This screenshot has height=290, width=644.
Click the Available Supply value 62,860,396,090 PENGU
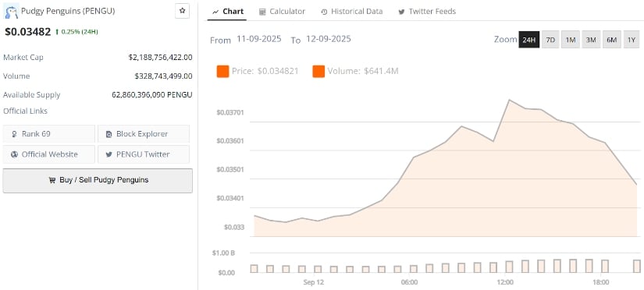pyautogui.click(x=152, y=95)
